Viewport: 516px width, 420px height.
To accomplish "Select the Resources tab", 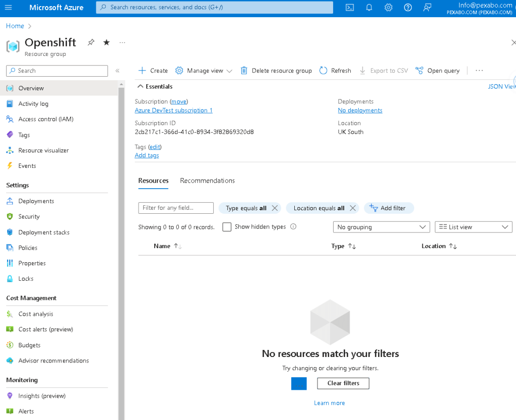I will click(x=153, y=181).
